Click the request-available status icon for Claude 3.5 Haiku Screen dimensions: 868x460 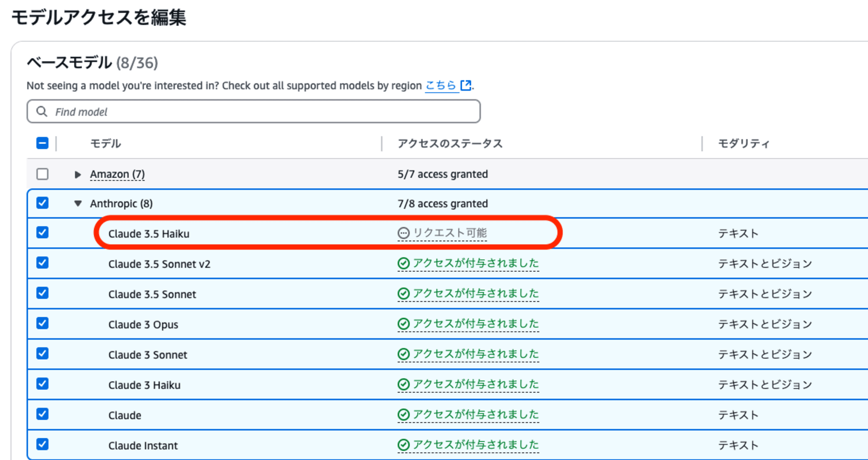404,233
